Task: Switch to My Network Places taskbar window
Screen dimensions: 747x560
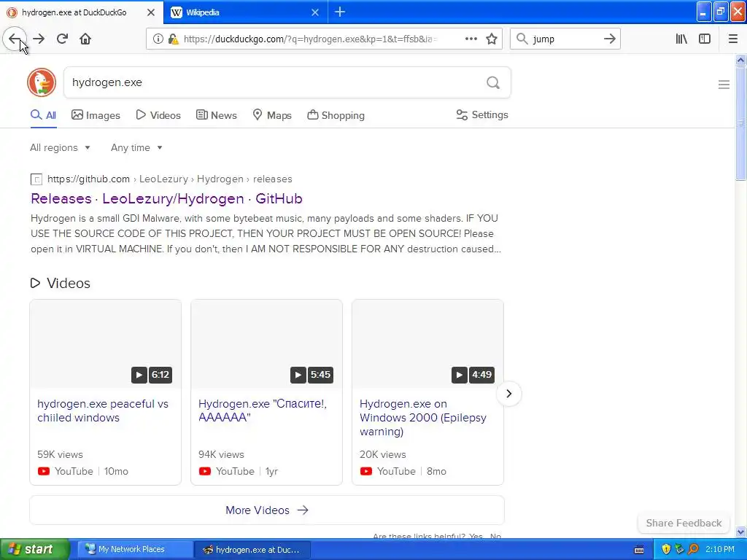Action: pos(134,549)
